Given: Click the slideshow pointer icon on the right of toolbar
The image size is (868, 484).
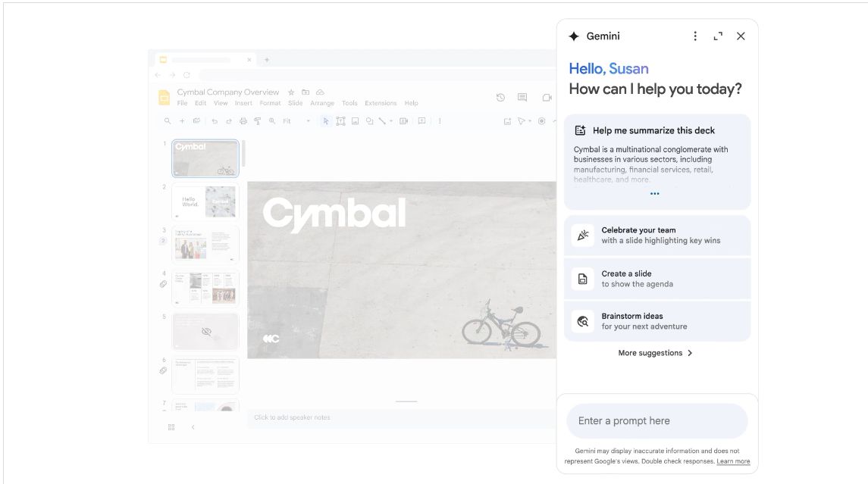Looking at the screenshot, I should 521,121.
